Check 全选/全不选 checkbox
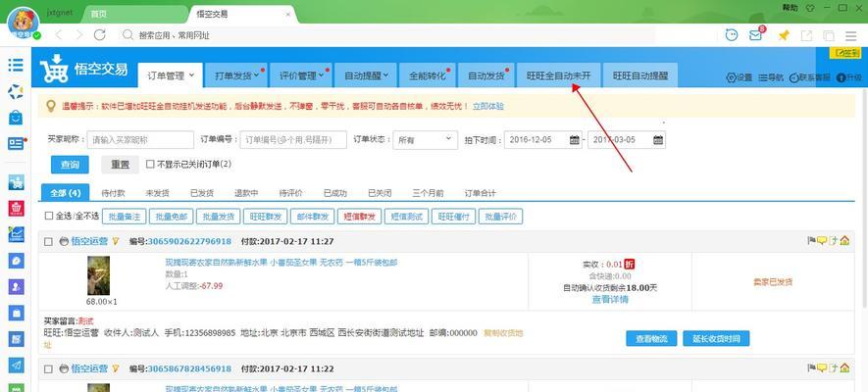 point(49,217)
